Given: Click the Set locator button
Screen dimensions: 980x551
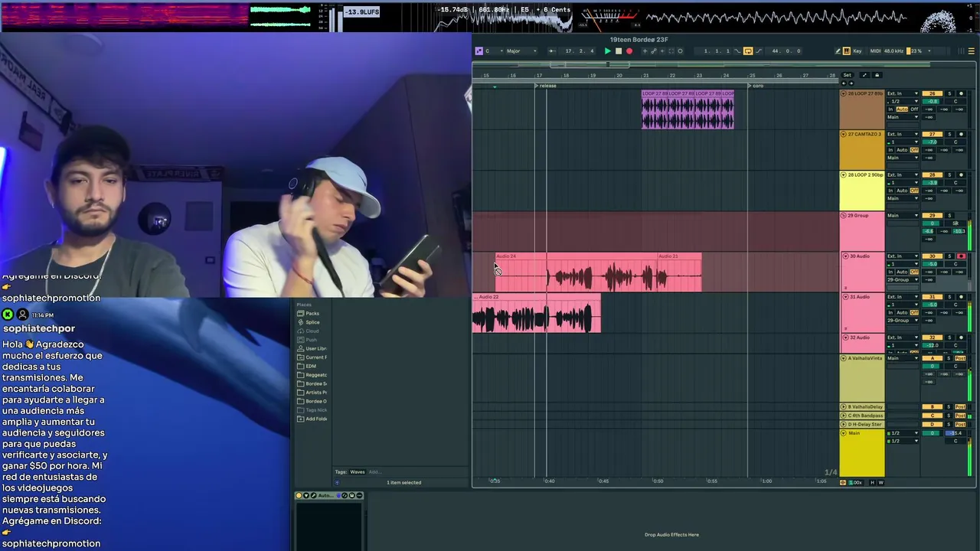Looking at the screenshot, I should 847,75.
